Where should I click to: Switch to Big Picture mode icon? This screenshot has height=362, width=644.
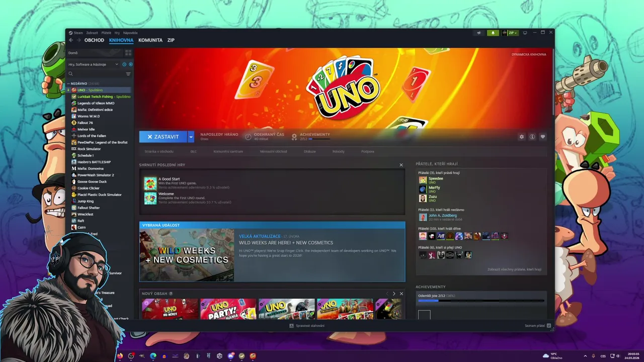(x=525, y=33)
